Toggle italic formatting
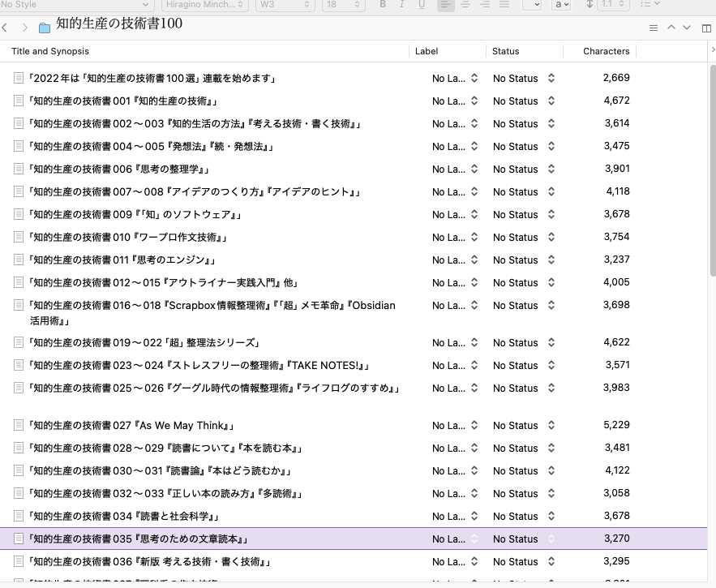 point(402,4)
